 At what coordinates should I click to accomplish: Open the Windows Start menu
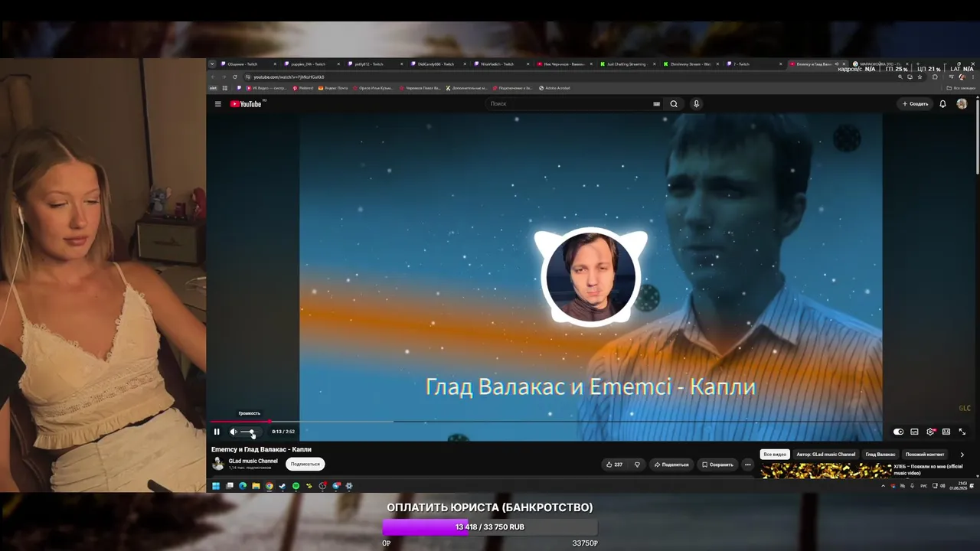click(216, 486)
